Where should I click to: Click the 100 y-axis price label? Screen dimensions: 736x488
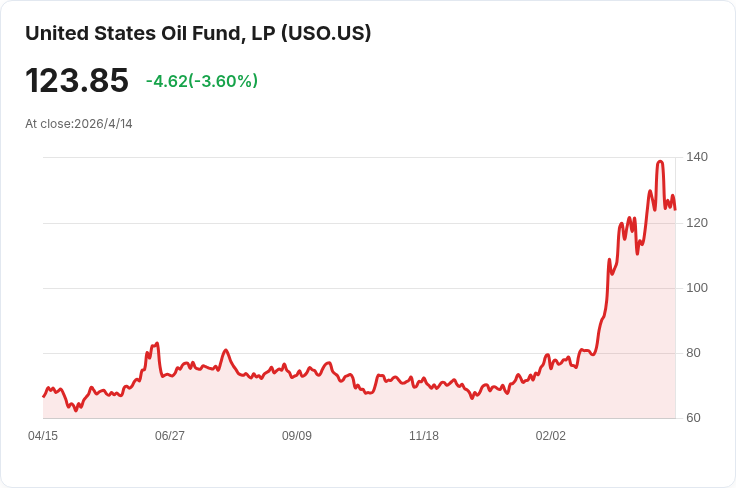tap(697, 288)
